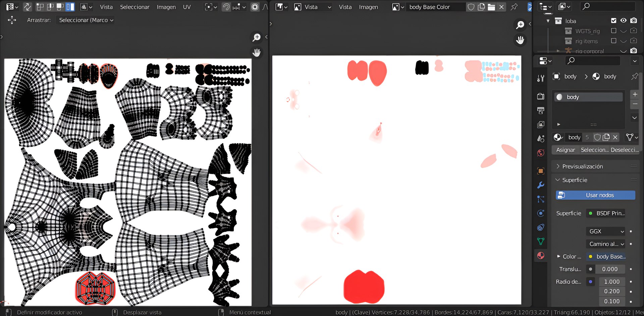The height and width of the screenshot is (316, 644).
Task: Disable loba collection render camera icon
Action: (x=634, y=20)
